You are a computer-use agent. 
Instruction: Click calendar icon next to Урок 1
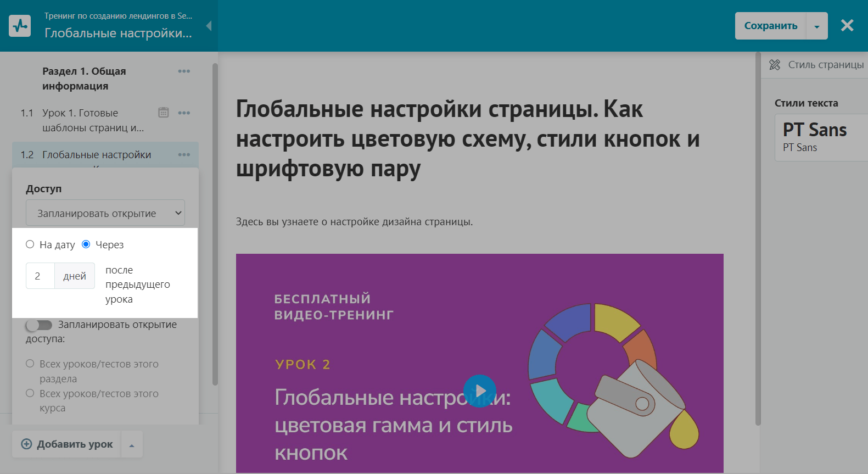[164, 113]
